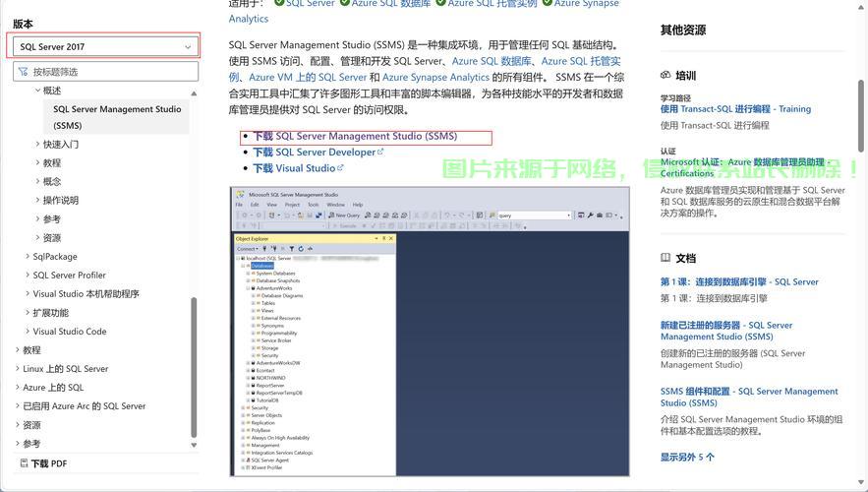Click 显示另外 5 个 to show more
Screen dimensions: 868x492
click(x=687, y=457)
